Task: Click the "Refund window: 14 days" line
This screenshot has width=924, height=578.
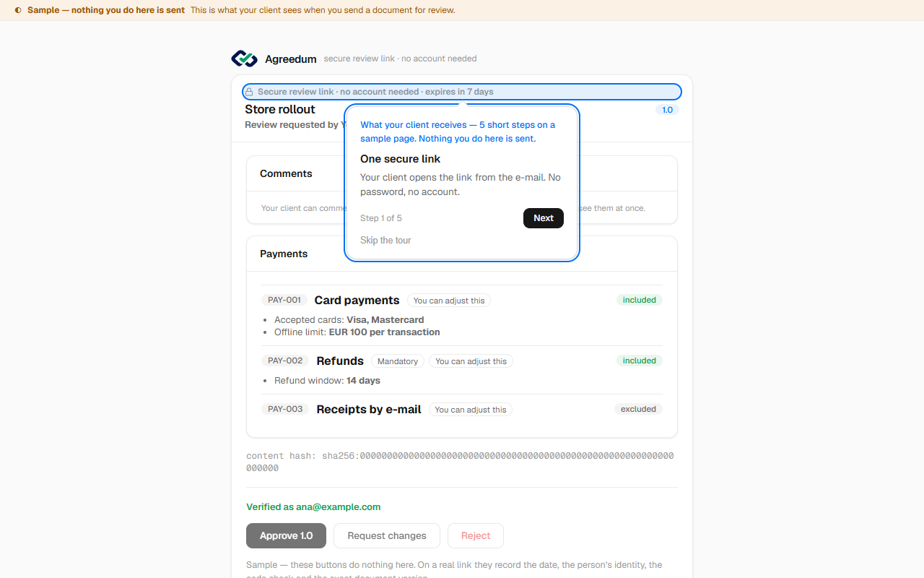Action: [x=327, y=381]
